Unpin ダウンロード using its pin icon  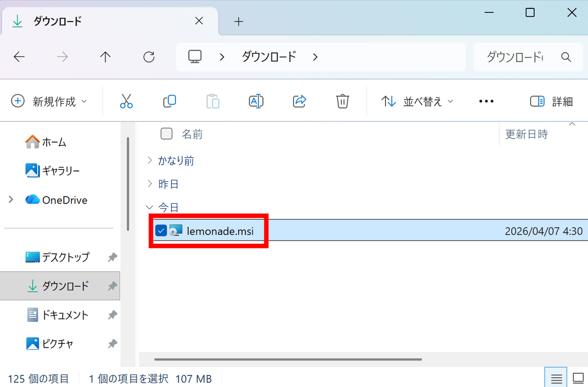point(112,286)
